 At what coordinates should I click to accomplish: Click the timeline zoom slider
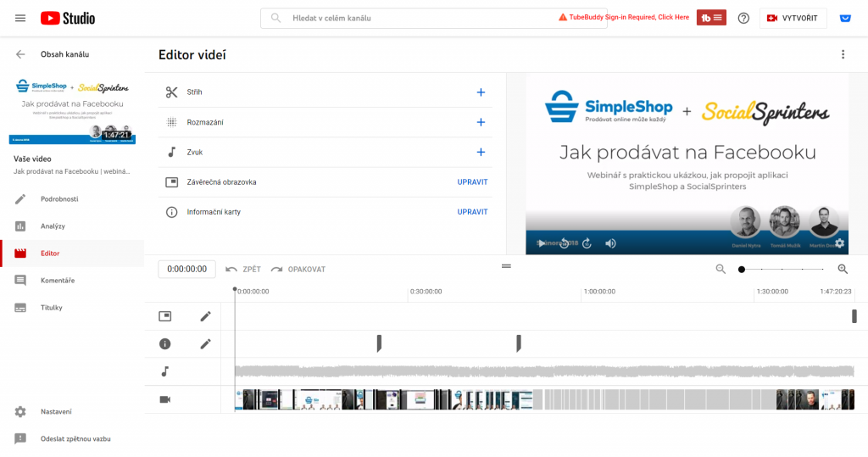tap(782, 270)
